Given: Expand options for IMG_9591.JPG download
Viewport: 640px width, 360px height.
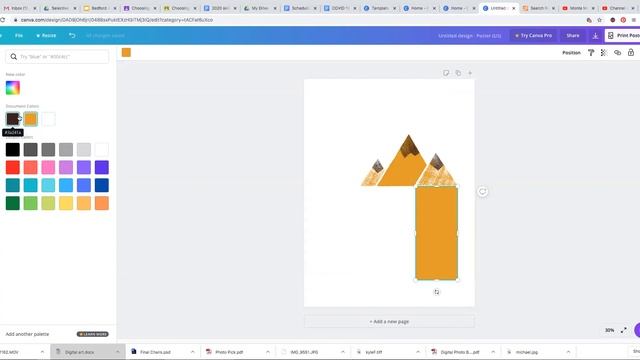Looking at the screenshot, I should [x=343, y=352].
